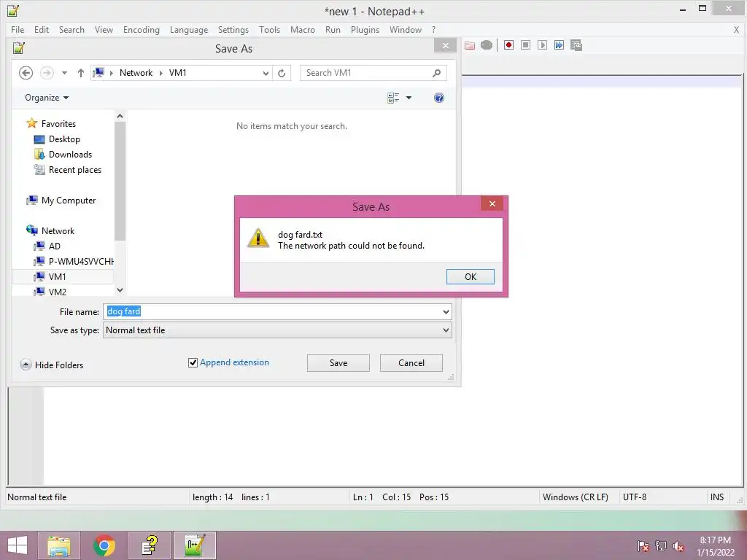
Task: Click the Up one level arrow
Action: (80, 73)
